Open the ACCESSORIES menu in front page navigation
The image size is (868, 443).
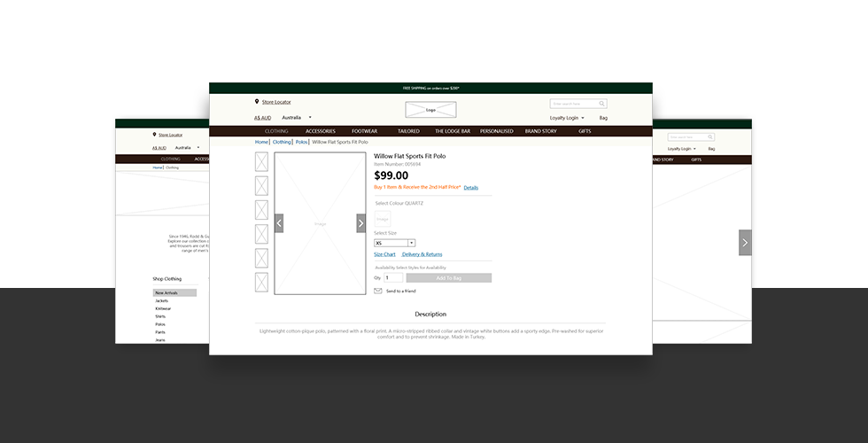pyautogui.click(x=321, y=131)
